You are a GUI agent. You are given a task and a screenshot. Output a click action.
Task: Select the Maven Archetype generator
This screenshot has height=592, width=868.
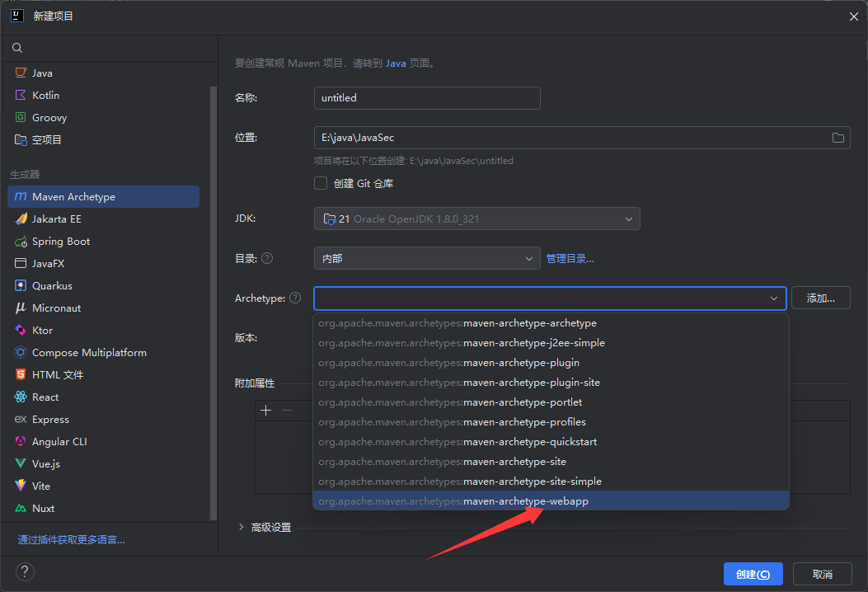(104, 196)
